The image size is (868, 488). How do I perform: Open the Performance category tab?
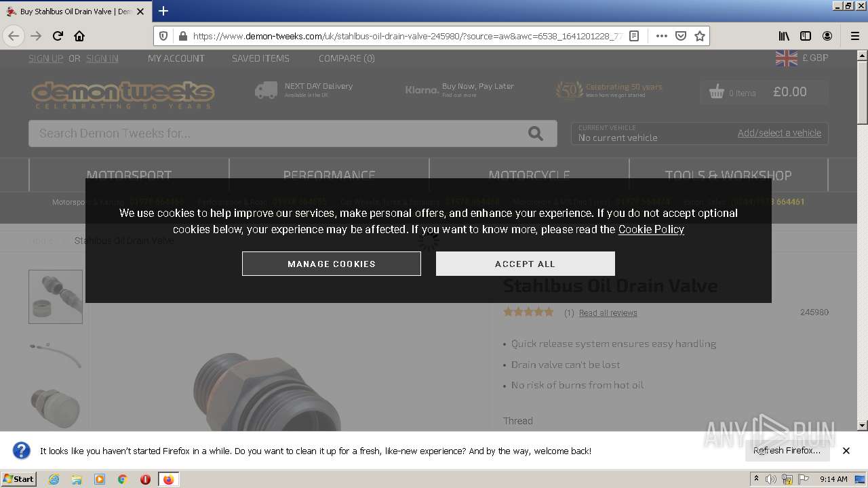point(329,175)
